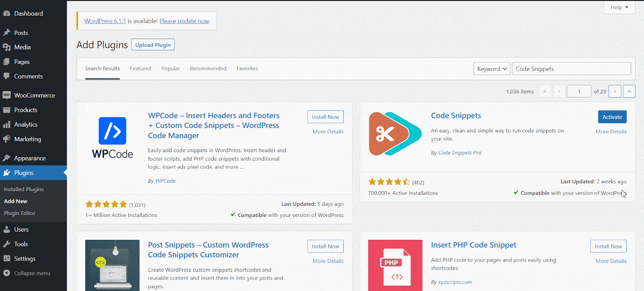Click the Upload Plugin button
Image resolution: width=644 pixels, height=291 pixels.
pyautogui.click(x=153, y=45)
